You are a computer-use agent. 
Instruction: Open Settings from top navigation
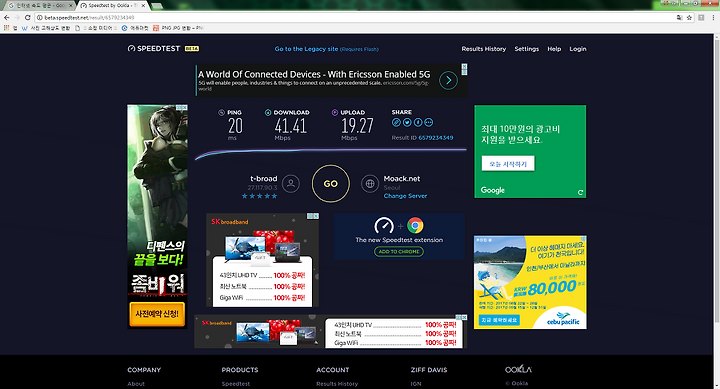526,49
